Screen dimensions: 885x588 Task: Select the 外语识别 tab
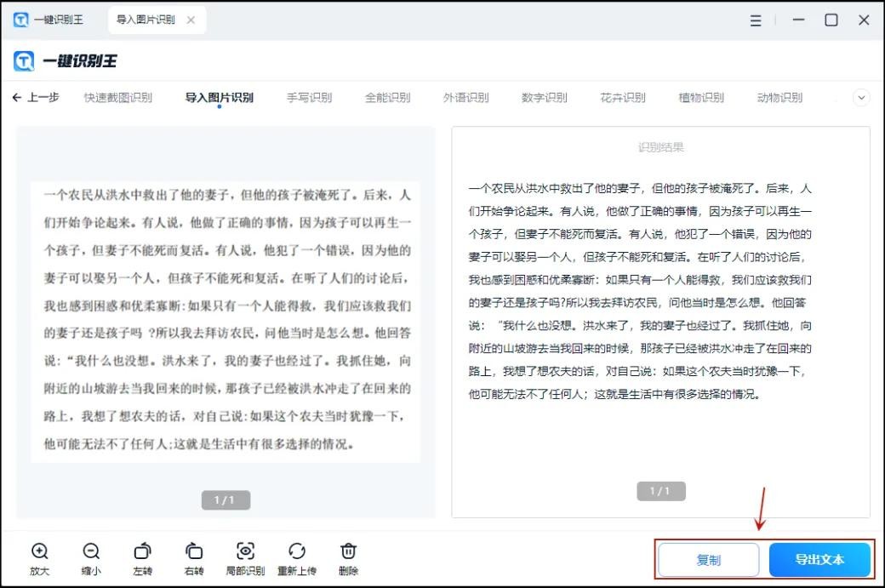click(x=465, y=98)
